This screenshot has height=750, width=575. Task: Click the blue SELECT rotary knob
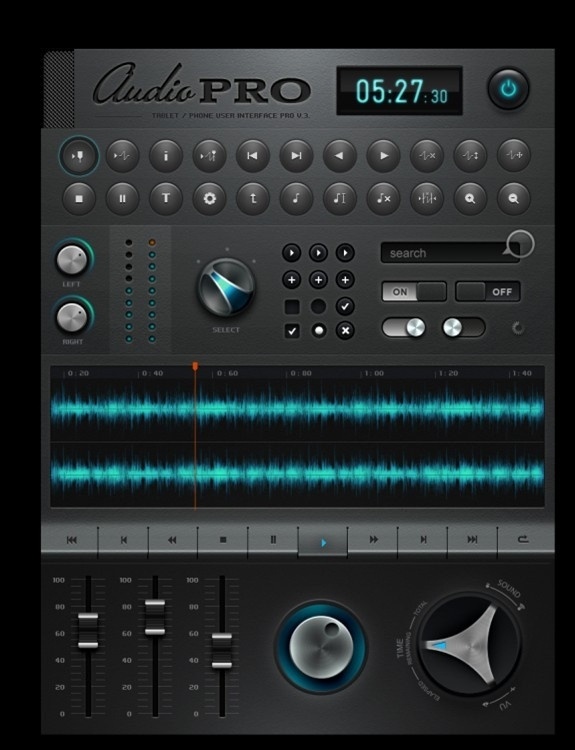pos(226,287)
